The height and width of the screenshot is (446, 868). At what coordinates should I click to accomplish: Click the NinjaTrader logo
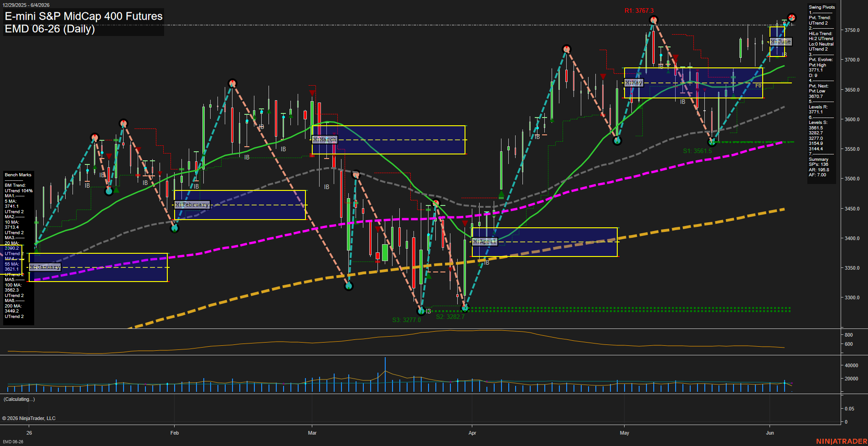(841, 441)
